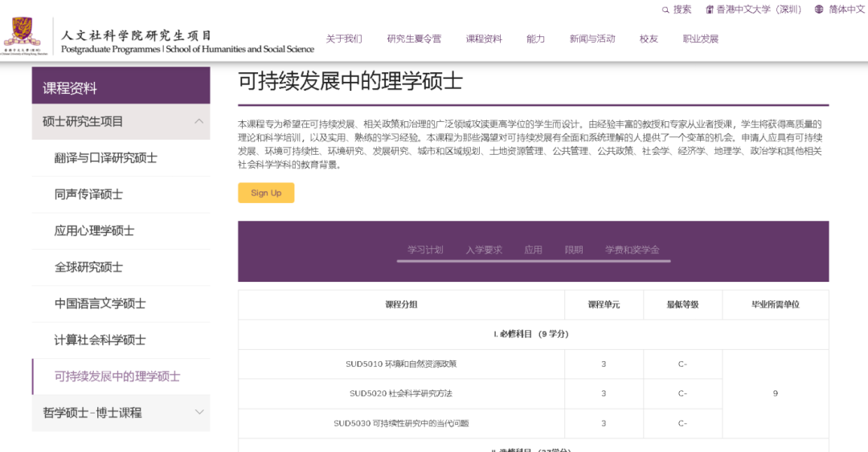This screenshot has width=868, height=452.
Task: Click the search magnifier icon
Action: (x=665, y=10)
